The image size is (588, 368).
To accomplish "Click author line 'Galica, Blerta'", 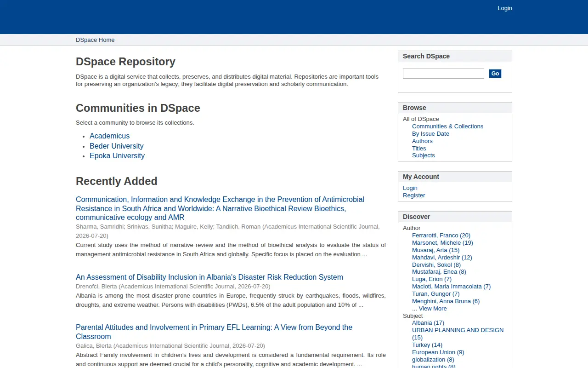I will point(94,346).
